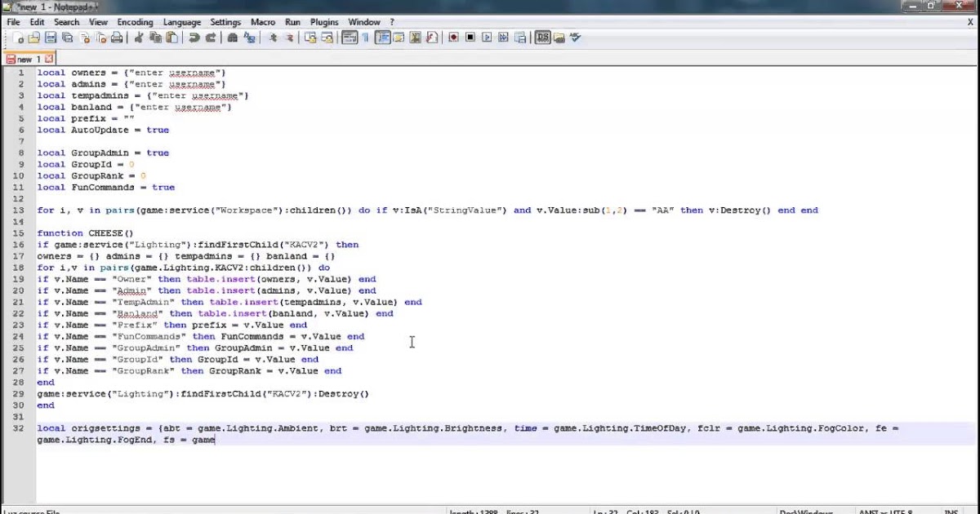The width and height of the screenshot is (980, 514).
Task: Click the folder plugin icon near DS
Action: tap(558, 37)
